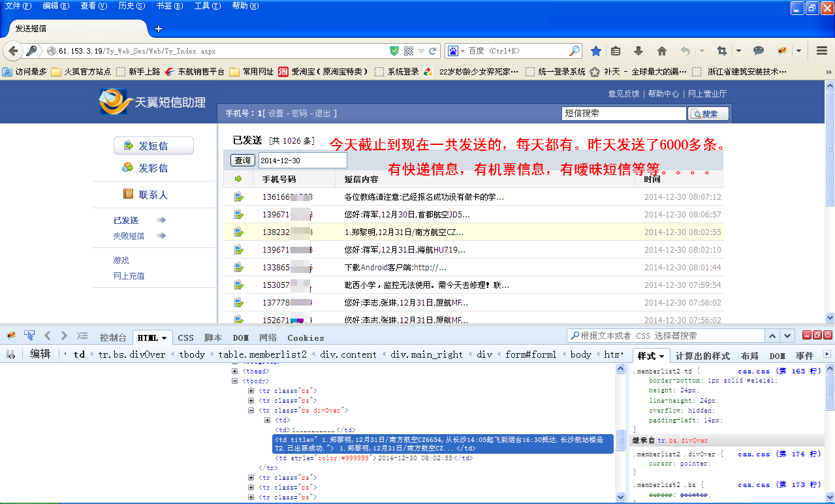Open the 发短信 send SMS button

[x=153, y=146]
